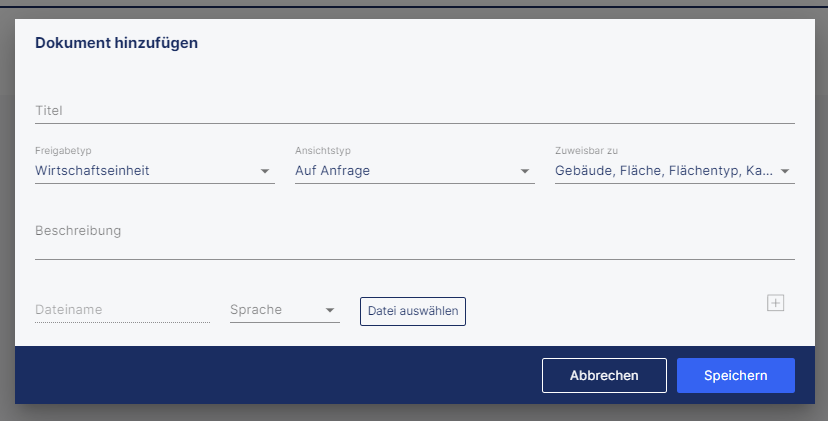Focus the Titel input field
The width and height of the screenshot is (828, 421).
pos(414,110)
